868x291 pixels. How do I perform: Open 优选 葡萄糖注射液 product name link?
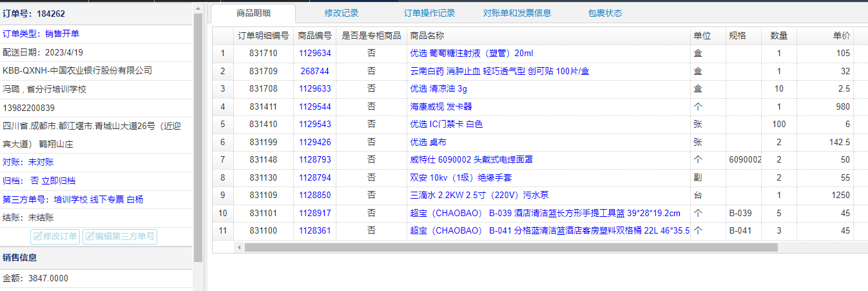point(472,54)
